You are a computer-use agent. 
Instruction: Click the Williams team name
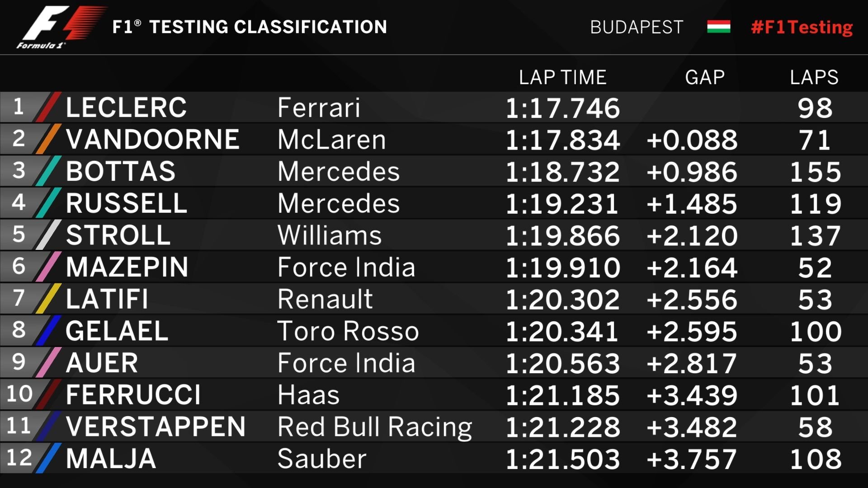pos(330,235)
